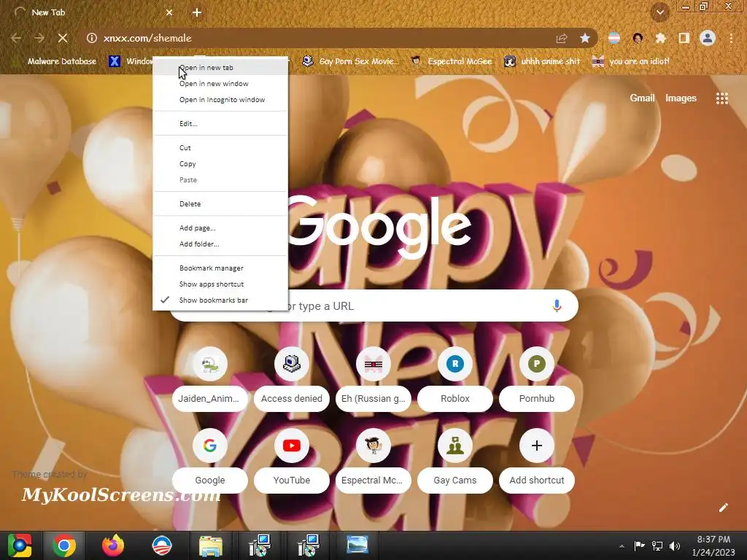The height and width of the screenshot is (560, 747).
Task: Open the Malware Database bookmark
Action: click(x=54, y=61)
